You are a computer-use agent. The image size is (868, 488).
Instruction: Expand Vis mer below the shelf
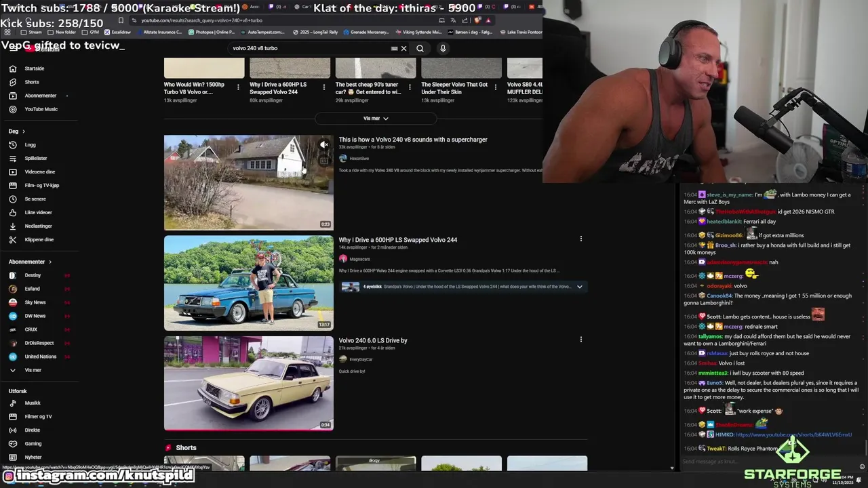coord(376,119)
